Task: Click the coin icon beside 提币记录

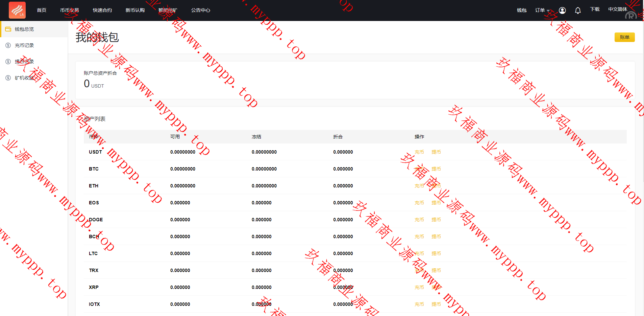Action: coord(8,62)
